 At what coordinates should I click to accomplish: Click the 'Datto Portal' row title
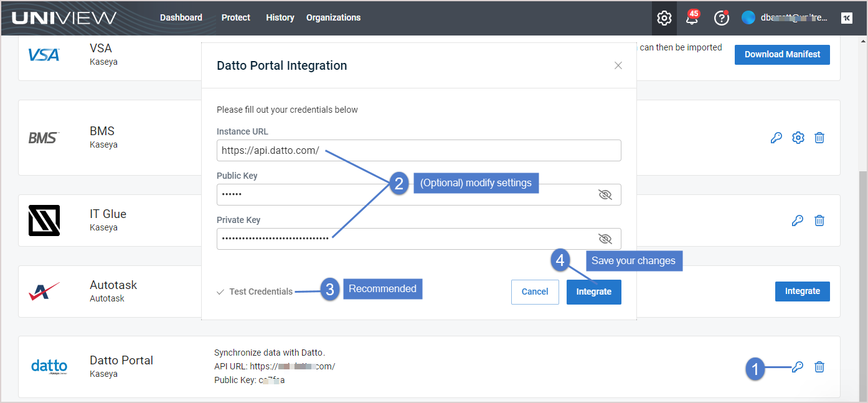click(x=121, y=360)
